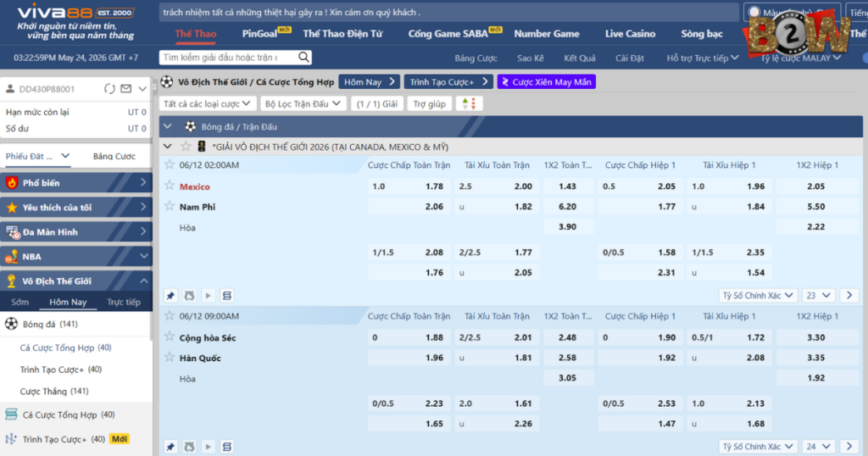Open jersey stats icon for Séc match
This screenshot has width=868, height=456.
tap(189, 447)
